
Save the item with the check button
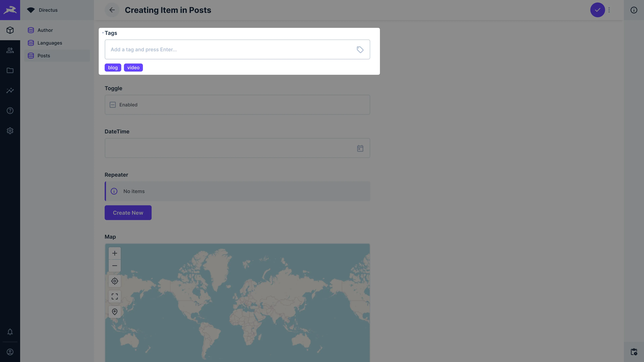point(597,10)
